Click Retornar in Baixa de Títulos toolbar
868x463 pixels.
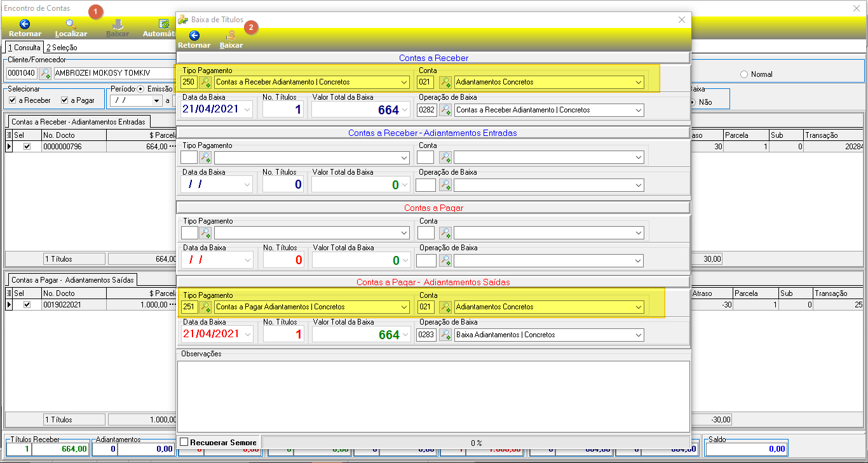coord(194,39)
